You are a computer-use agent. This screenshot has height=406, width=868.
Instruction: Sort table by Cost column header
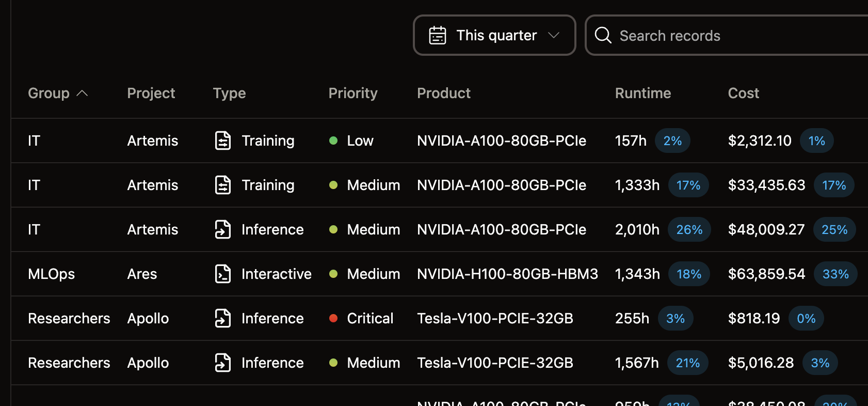(743, 93)
